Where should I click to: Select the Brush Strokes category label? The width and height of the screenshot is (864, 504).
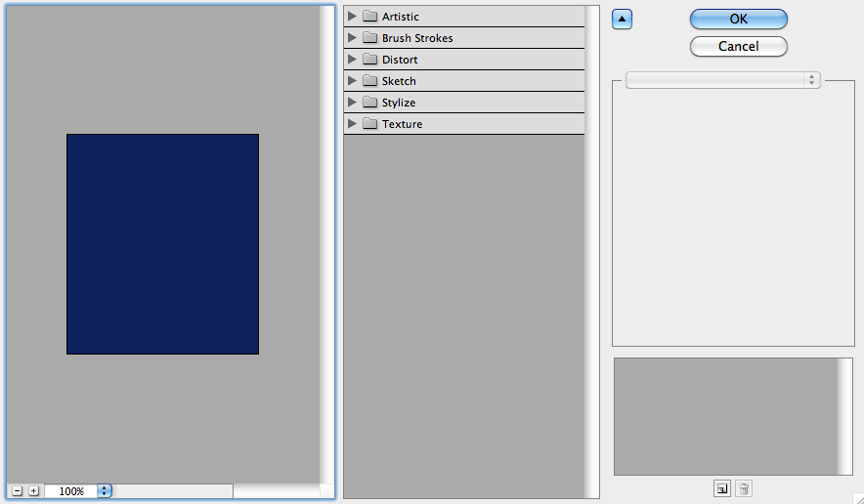(x=417, y=38)
